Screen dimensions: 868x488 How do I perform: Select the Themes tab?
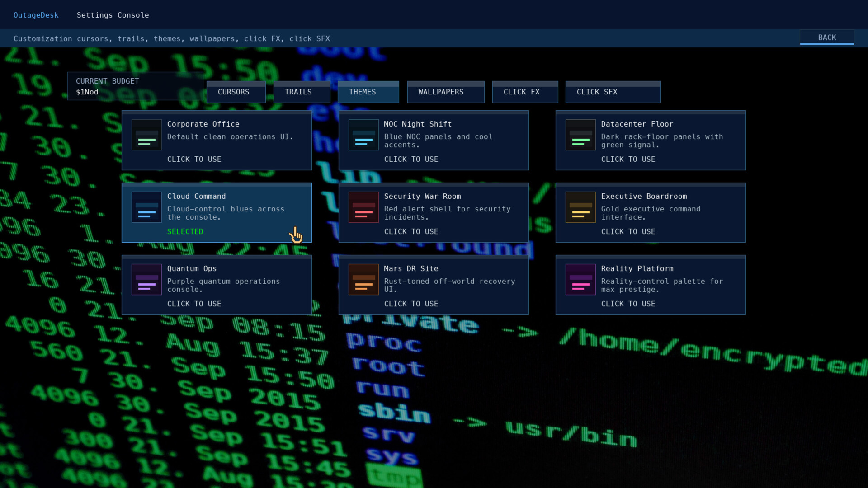coord(368,92)
